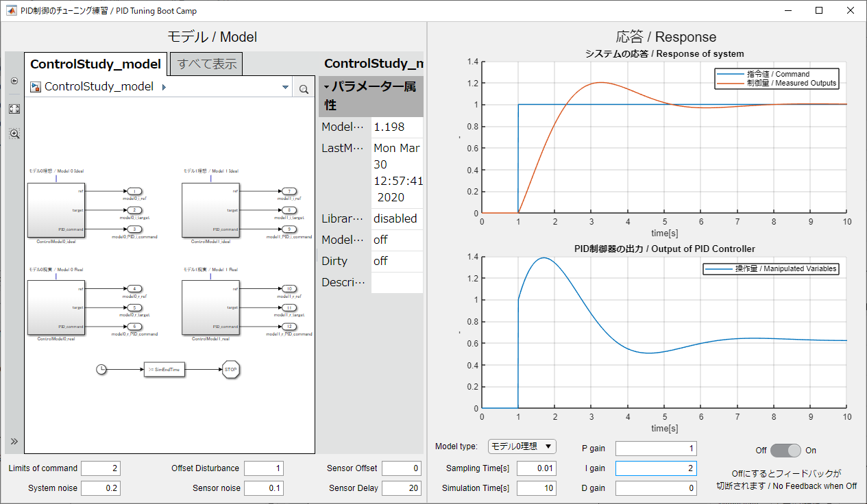
Task: Click the Simulink model icon in the breadcrumb
Action: (36, 87)
